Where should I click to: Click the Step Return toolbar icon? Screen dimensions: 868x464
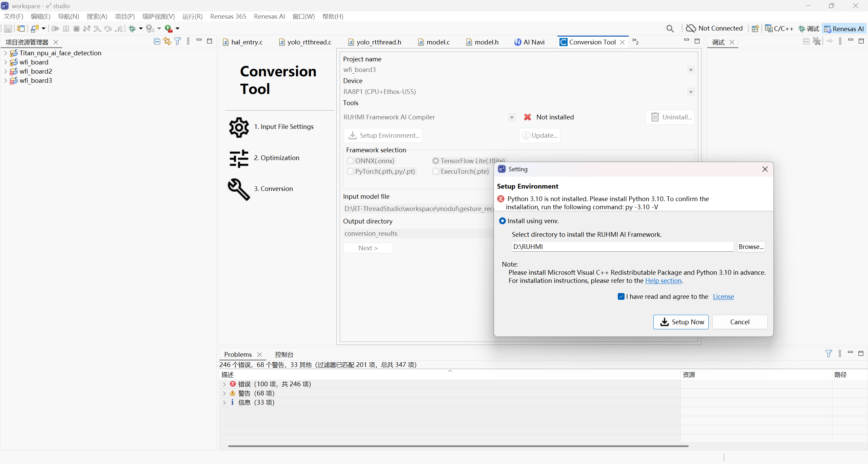coord(119,29)
